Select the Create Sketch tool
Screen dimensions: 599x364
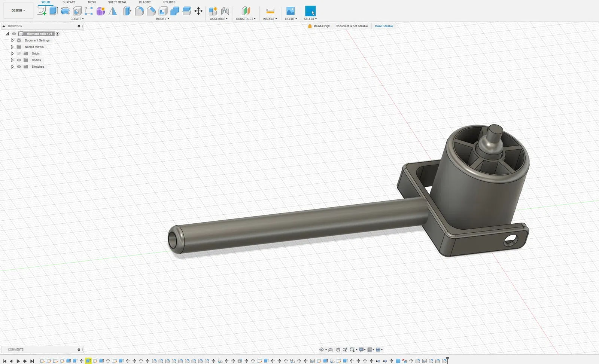point(42,11)
